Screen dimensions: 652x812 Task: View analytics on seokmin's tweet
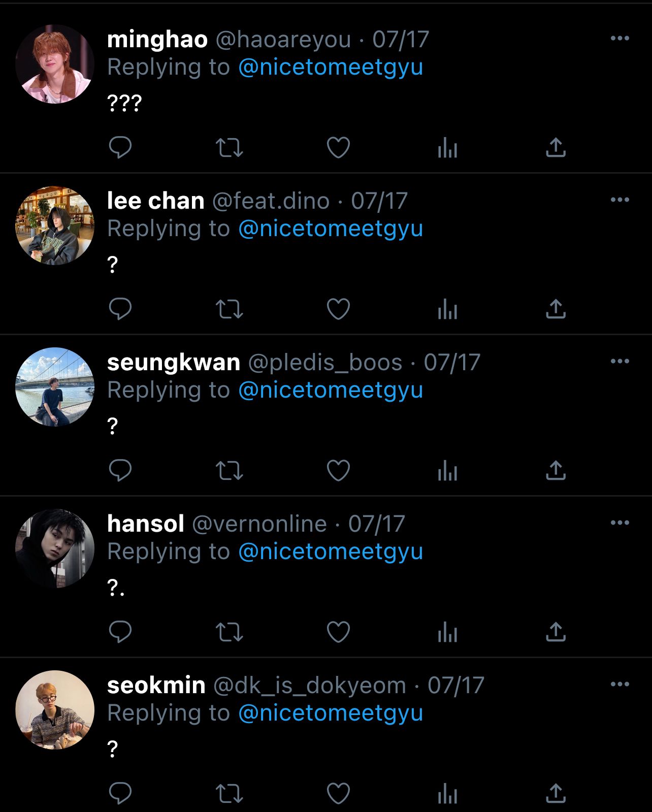pos(447,794)
